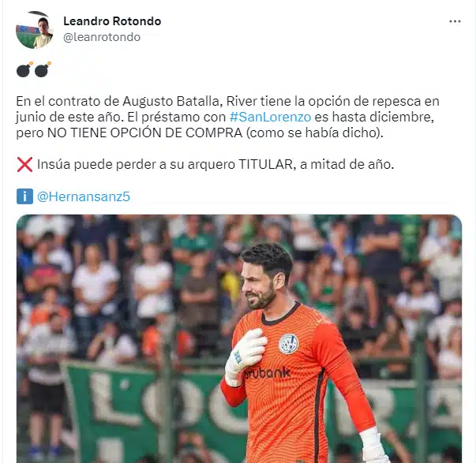Click the second bomb emoji

(43, 69)
